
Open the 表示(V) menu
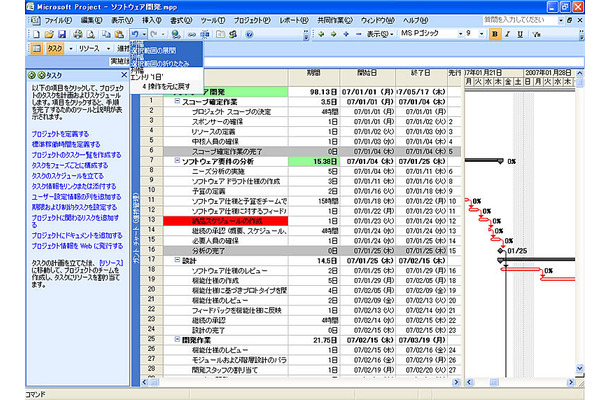coord(122,20)
